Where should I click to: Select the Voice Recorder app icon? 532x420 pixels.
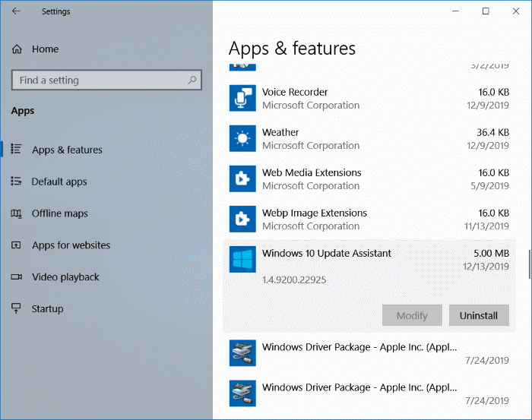click(x=242, y=98)
